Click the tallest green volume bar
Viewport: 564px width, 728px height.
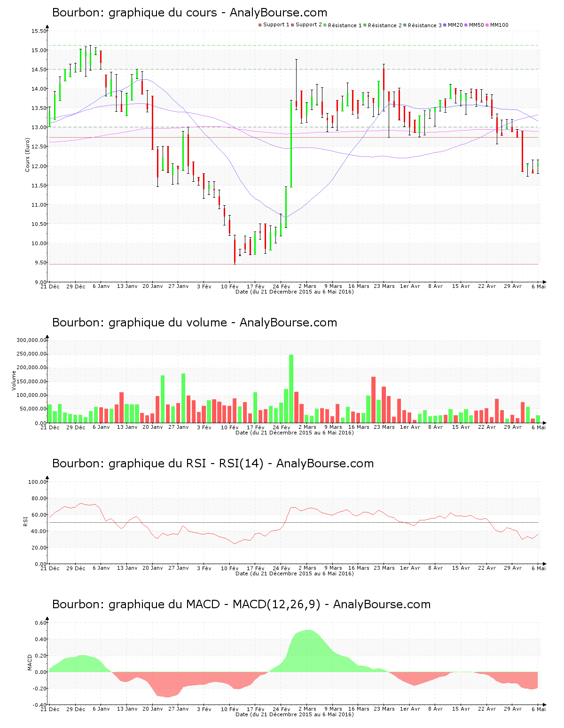click(291, 388)
